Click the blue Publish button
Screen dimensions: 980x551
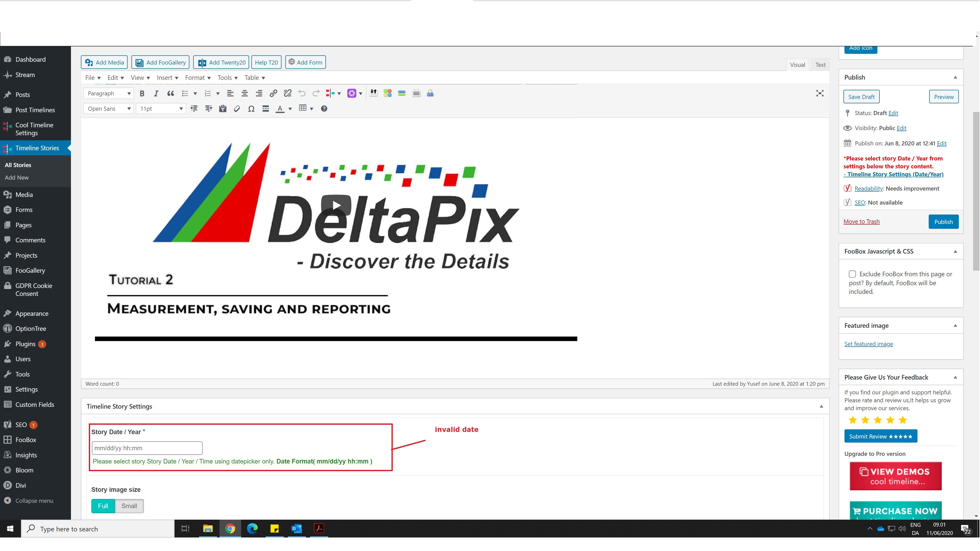point(944,222)
